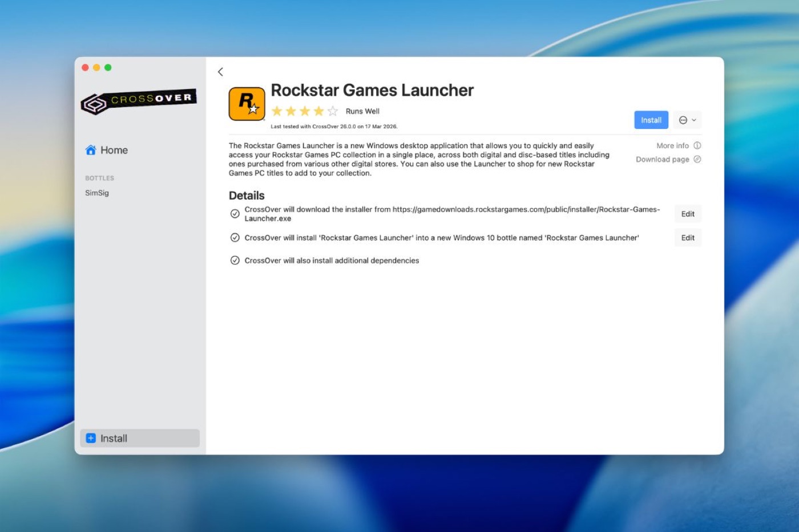
Task: Click the blue Install button
Action: click(x=651, y=120)
